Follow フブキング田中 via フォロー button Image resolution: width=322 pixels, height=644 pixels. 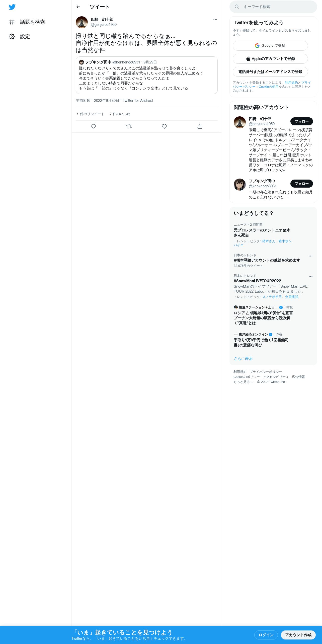coord(301,184)
